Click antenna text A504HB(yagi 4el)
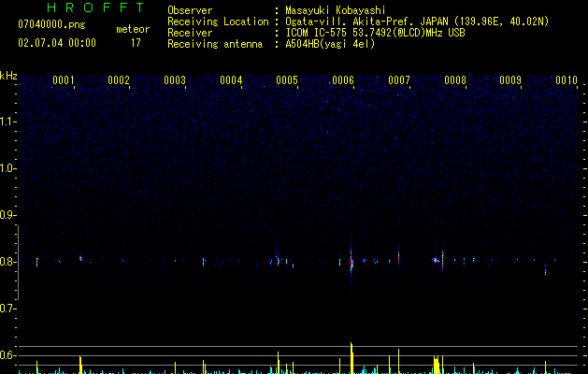The height and width of the screenshot is (374, 588). click(330, 44)
